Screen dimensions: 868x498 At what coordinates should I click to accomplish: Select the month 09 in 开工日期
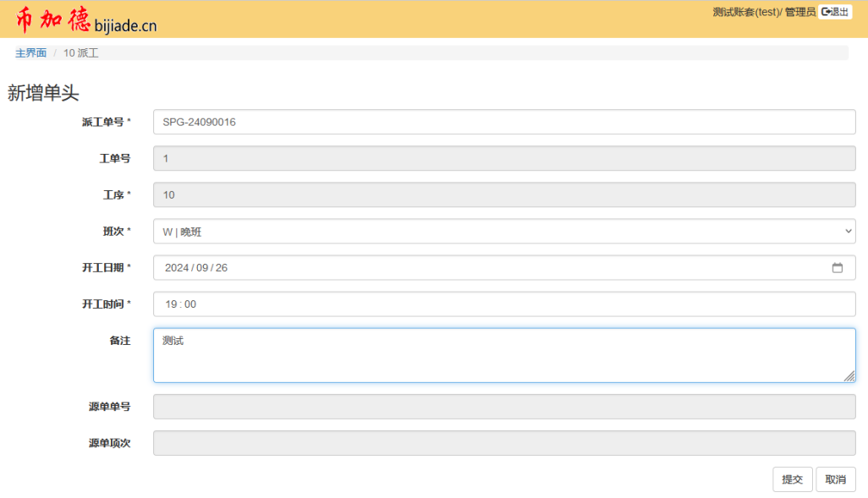[x=202, y=268]
